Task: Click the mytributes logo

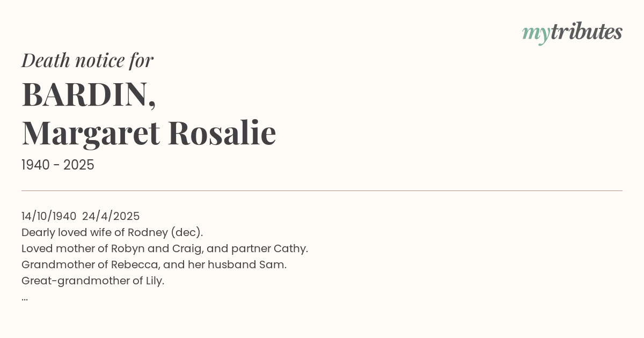Action: pyautogui.click(x=572, y=32)
